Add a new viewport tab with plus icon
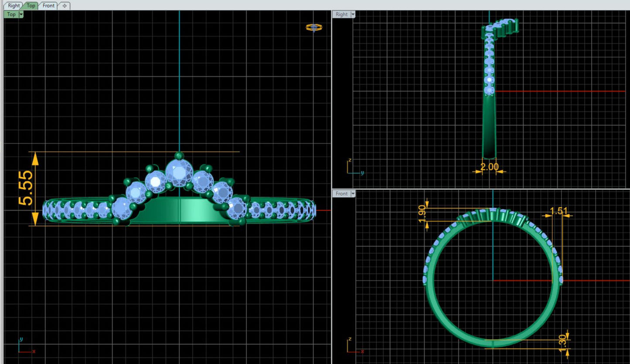The image size is (630, 364). pos(65,6)
